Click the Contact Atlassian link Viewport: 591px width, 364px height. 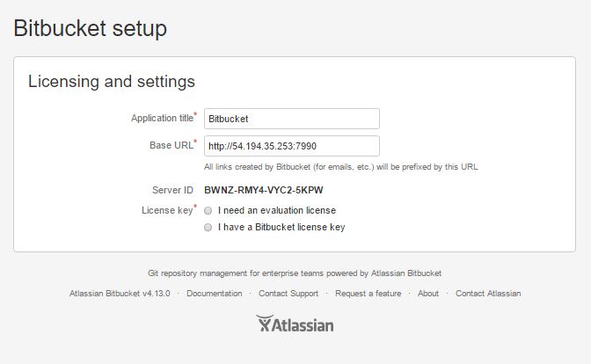[488, 294]
